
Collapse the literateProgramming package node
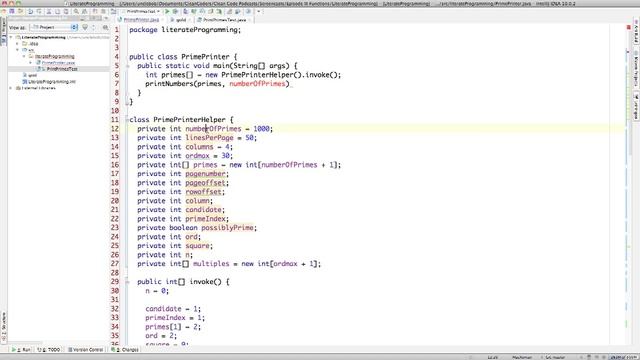click(x=24, y=56)
